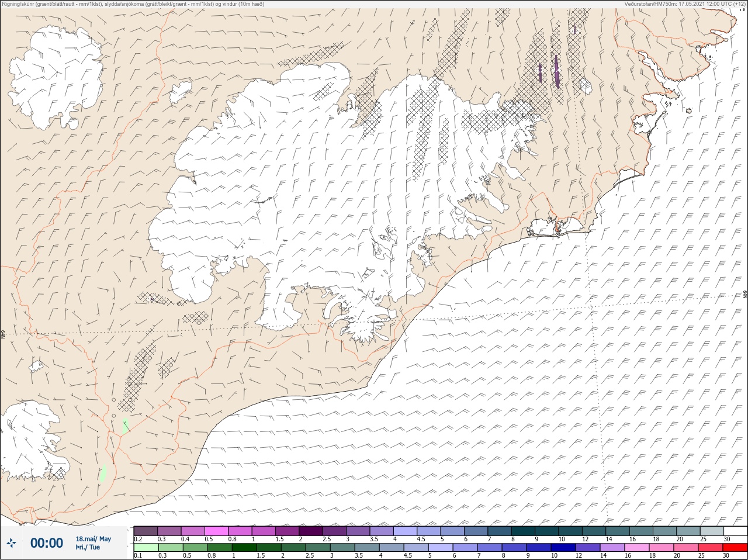Click the 64N latitude label at right edge
Viewport: 748px width, 560px height.
(x=744, y=294)
